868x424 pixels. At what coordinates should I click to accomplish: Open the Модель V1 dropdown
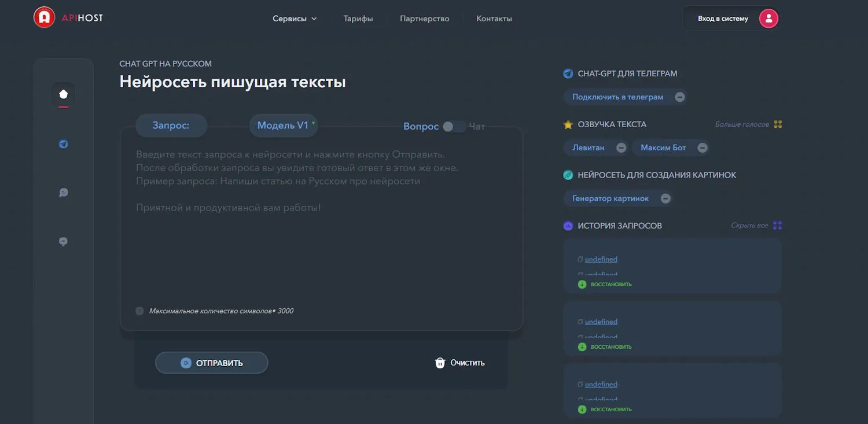click(x=284, y=126)
